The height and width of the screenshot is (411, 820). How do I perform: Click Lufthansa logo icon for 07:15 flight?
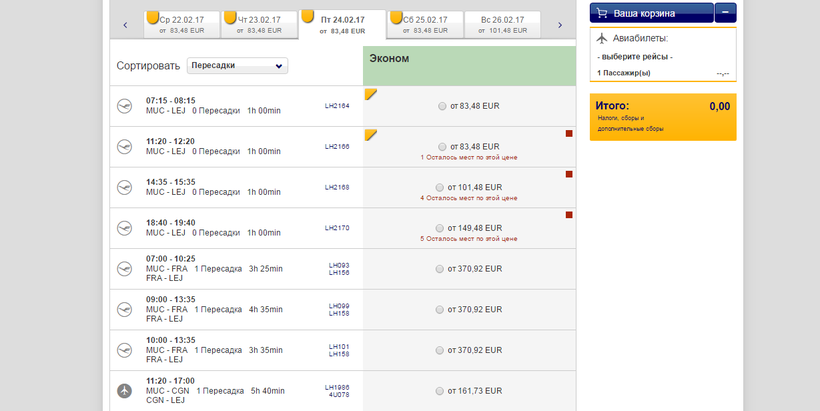coord(125,105)
